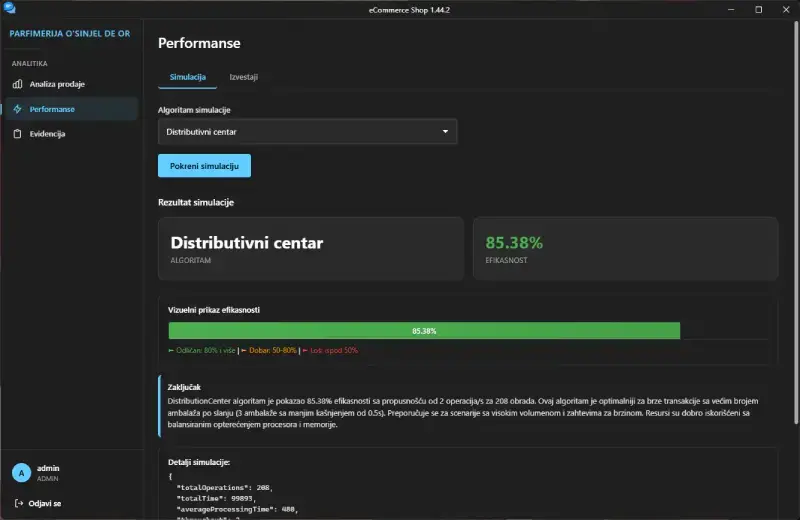The height and width of the screenshot is (520, 800).
Task: Click the app logo icon in title bar
Action: [x=9, y=8]
